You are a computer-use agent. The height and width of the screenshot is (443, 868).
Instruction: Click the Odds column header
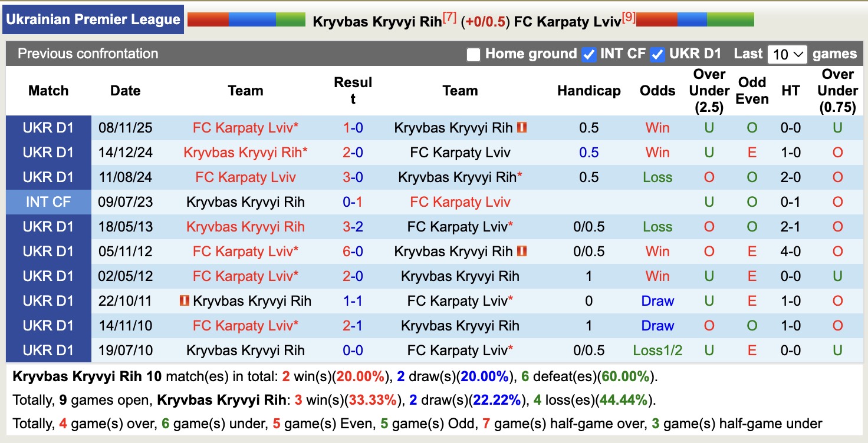pyautogui.click(x=657, y=91)
